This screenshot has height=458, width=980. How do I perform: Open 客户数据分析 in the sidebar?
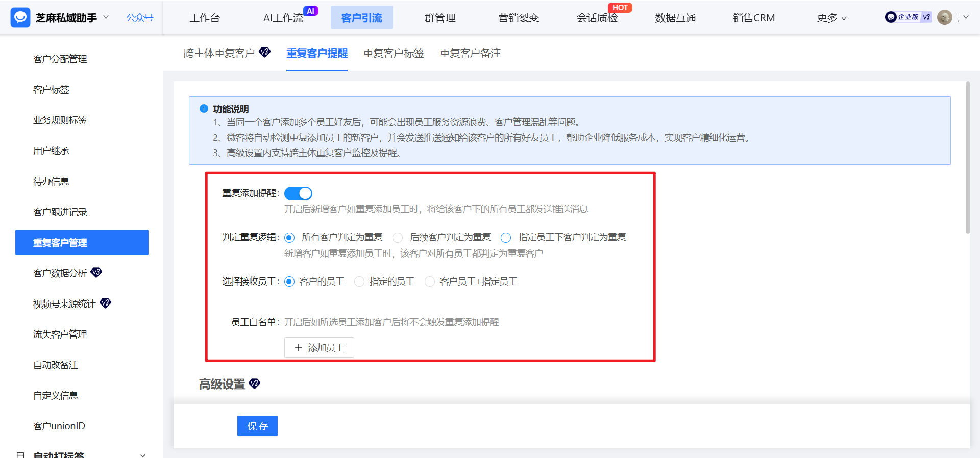60,273
